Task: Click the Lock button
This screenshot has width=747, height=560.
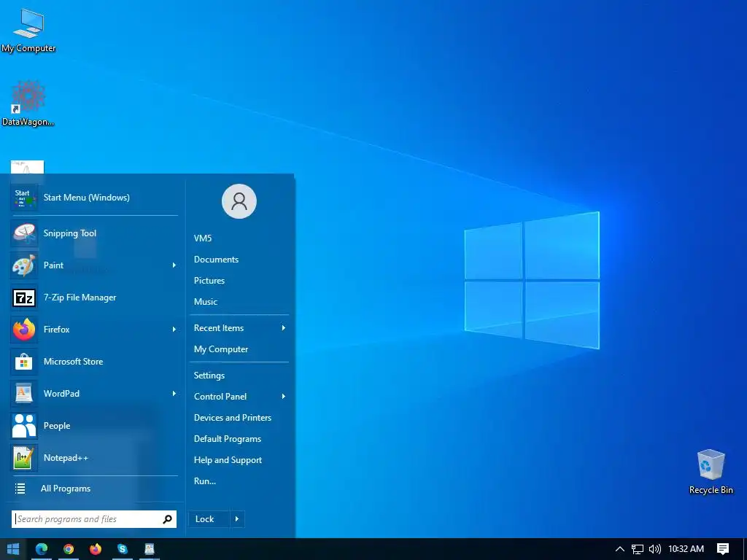Action: pyautogui.click(x=209, y=519)
